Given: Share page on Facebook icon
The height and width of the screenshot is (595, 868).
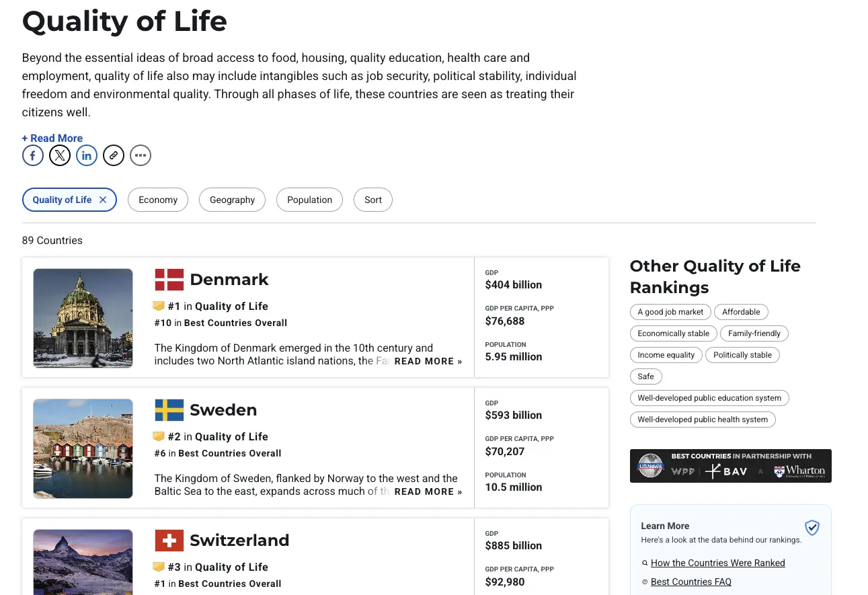Looking at the screenshot, I should coord(33,156).
